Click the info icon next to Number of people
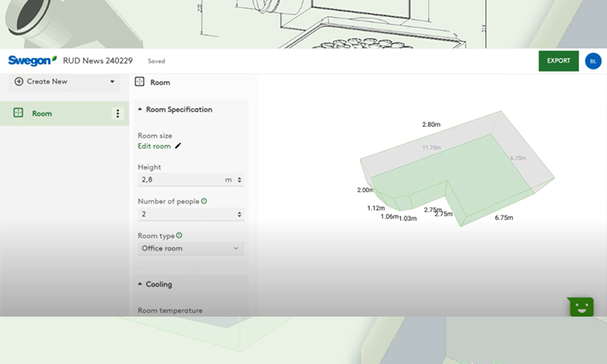 pyautogui.click(x=204, y=201)
